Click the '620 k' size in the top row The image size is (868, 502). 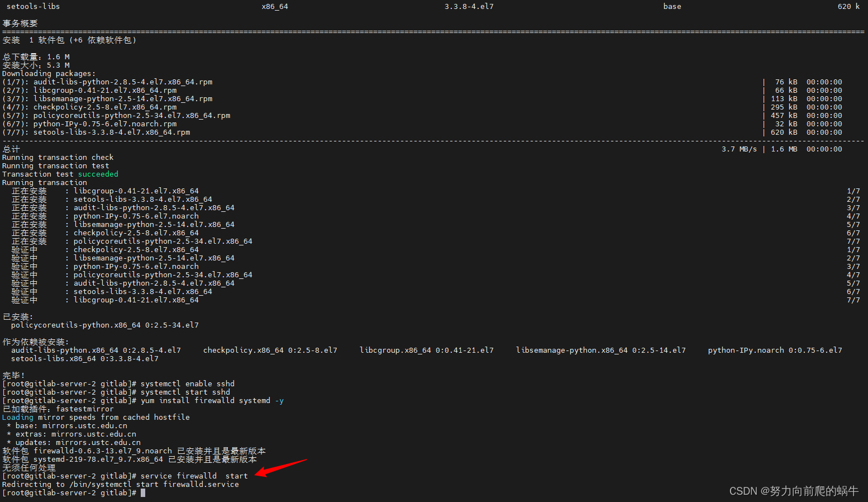[849, 7]
